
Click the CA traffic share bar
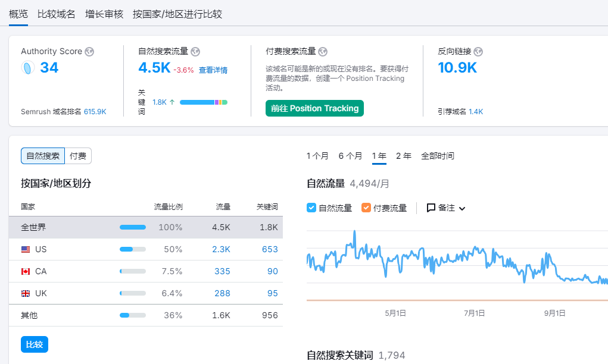(x=133, y=271)
